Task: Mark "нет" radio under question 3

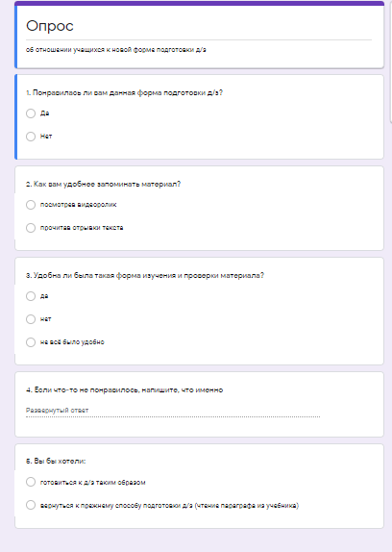Action: [x=31, y=319]
